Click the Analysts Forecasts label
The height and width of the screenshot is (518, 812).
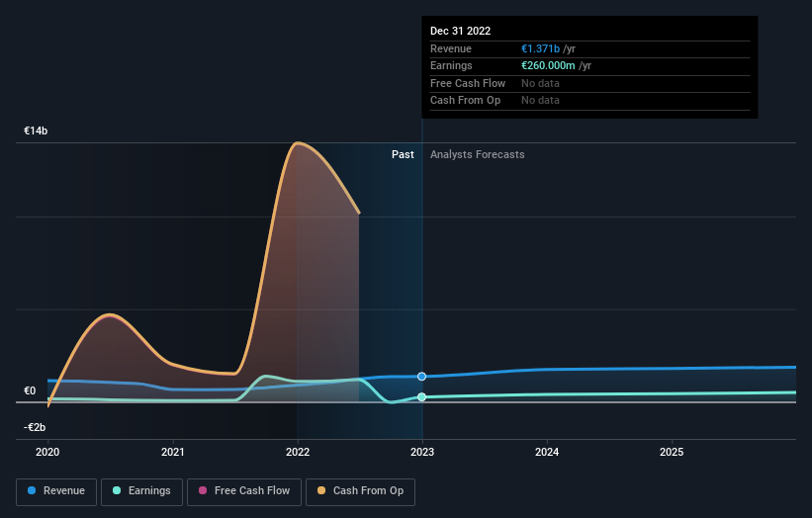click(477, 154)
